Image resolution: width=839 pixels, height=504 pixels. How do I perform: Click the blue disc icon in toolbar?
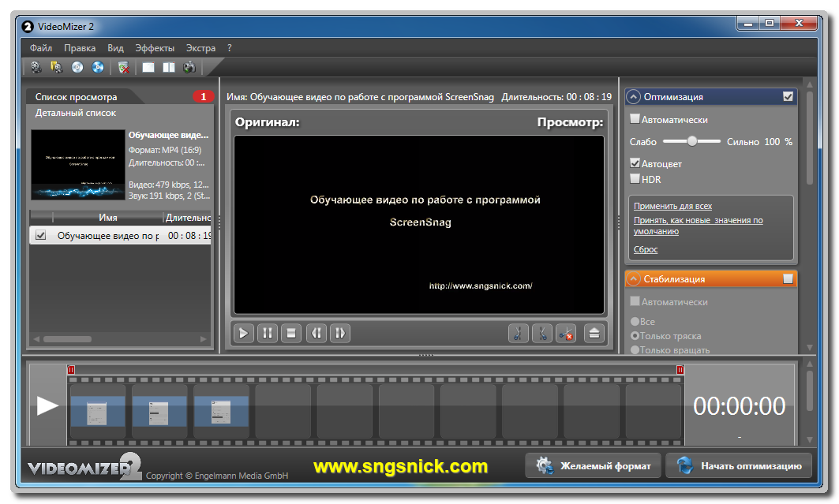click(98, 67)
